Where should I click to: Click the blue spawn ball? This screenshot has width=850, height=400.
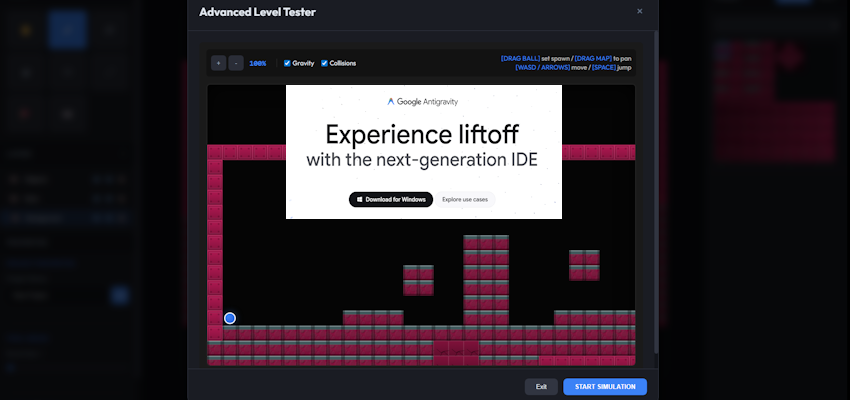230,318
